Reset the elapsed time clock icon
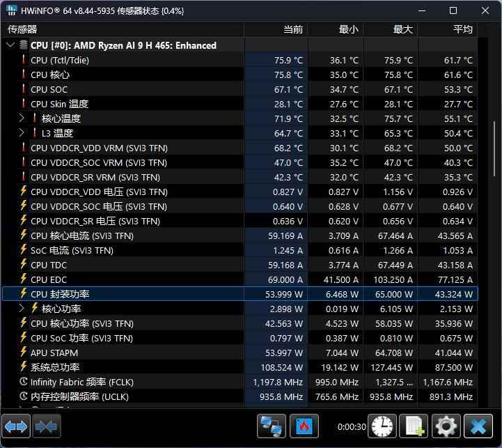502x448 pixels. pyautogui.click(x=382, y=425)
